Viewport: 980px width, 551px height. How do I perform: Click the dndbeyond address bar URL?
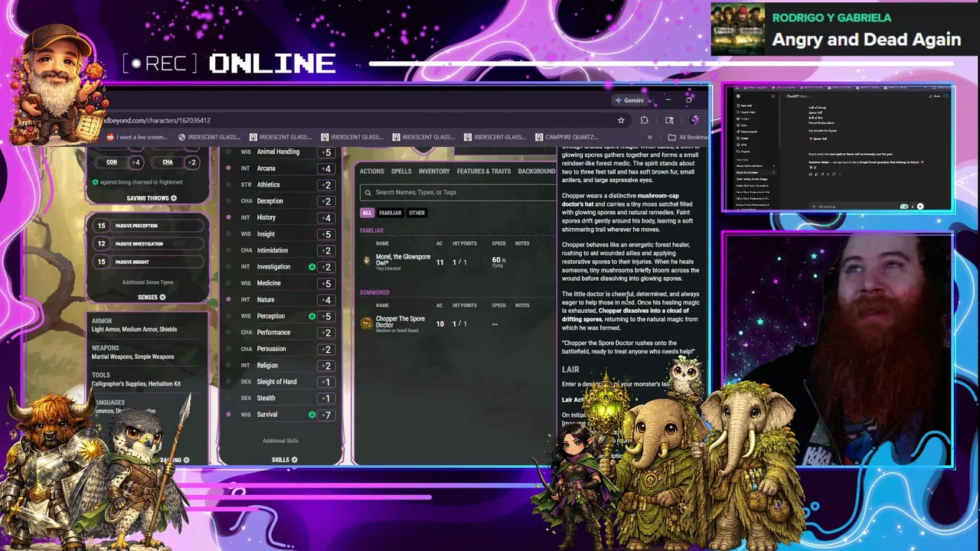coord(157,120)
